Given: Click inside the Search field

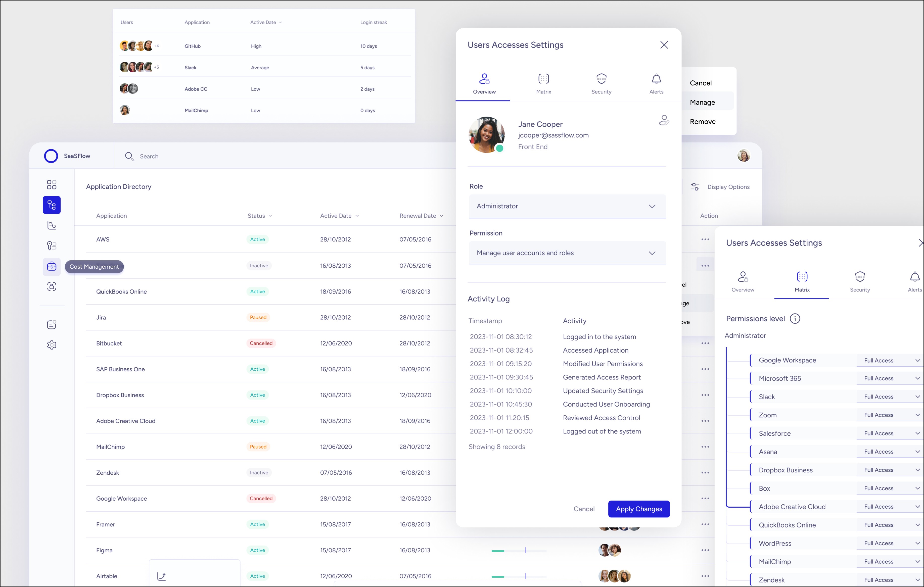Looking at the screenshot, I should [161, 156].
